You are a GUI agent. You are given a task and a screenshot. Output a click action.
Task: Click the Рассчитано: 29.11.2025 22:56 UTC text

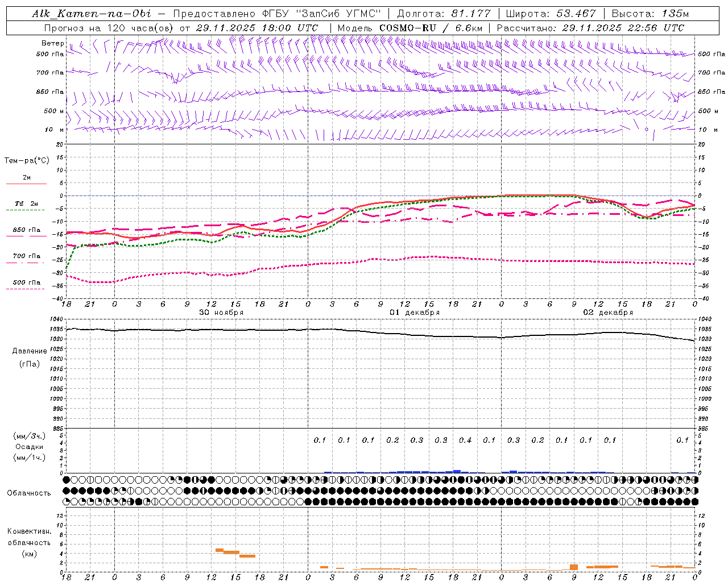coord(590,28)
